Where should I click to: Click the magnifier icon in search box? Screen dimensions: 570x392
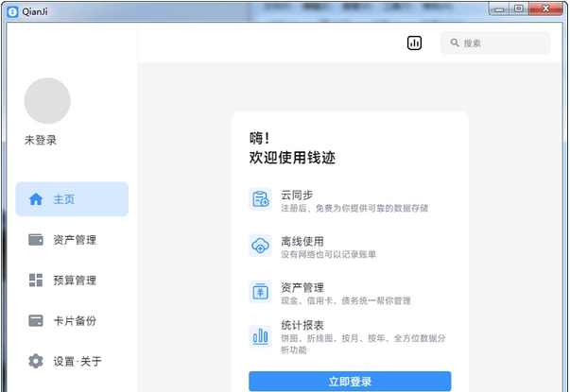pos(455,43)
